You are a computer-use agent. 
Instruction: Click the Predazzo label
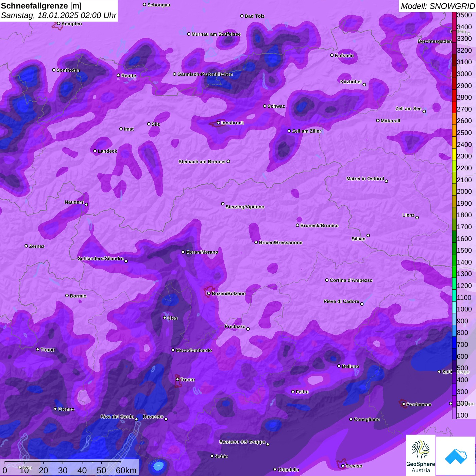pos(235,326)
